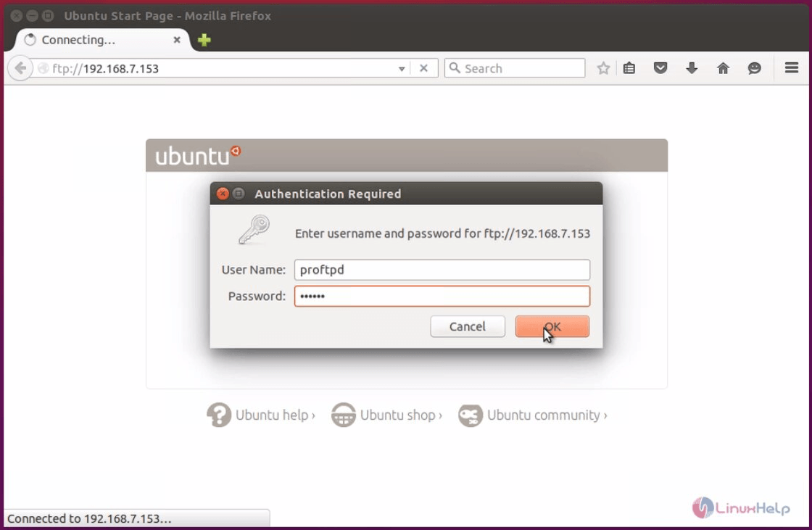Click the User Name field with proftpd
Image resolution: width=812 pixels, height=530 pixels.
pos(442,270)
